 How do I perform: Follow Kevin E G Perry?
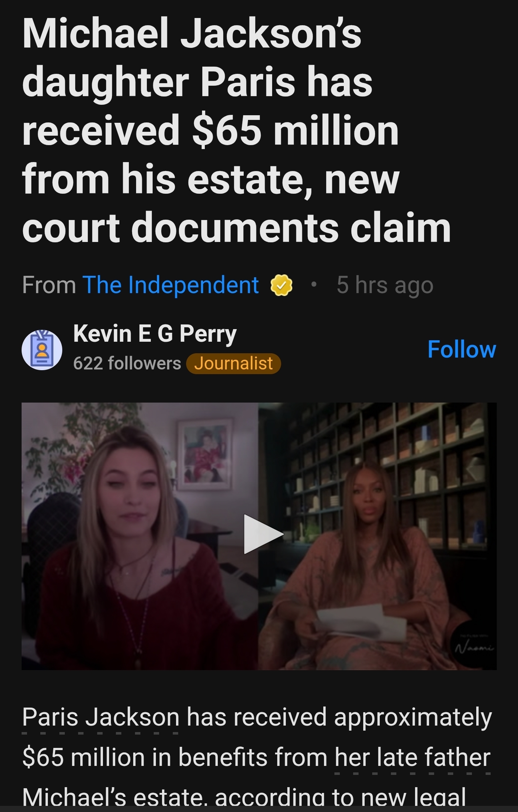pyautogui.click(x=461, y=349)
